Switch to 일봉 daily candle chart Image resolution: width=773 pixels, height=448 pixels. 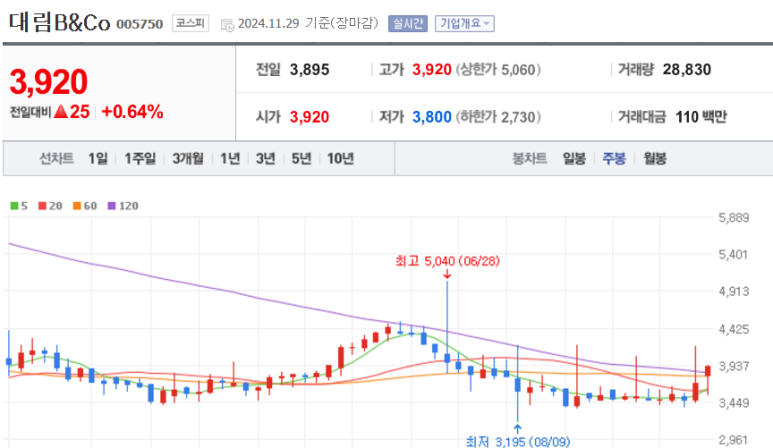[574, 158]
